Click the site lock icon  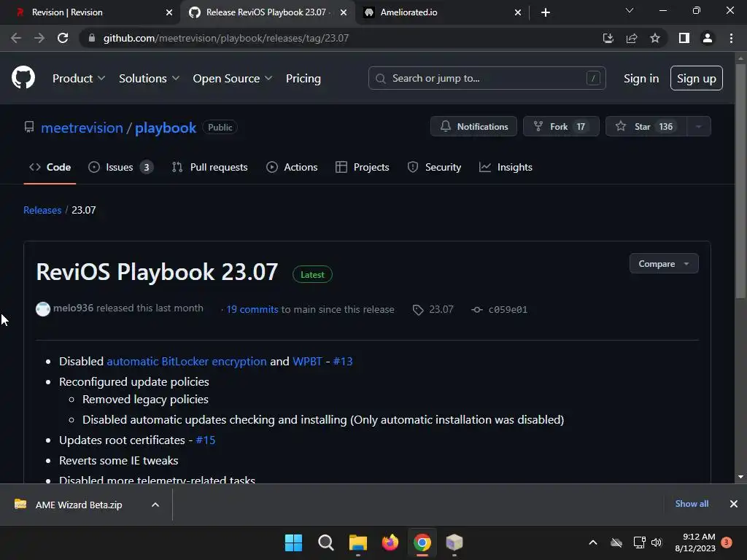click(92, 38)
